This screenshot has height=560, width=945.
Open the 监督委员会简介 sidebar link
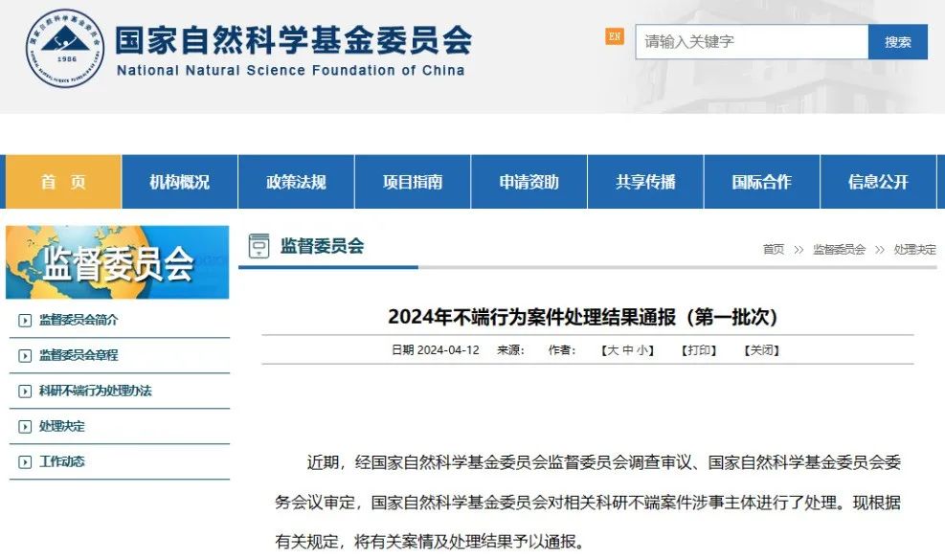pos(79,320)
